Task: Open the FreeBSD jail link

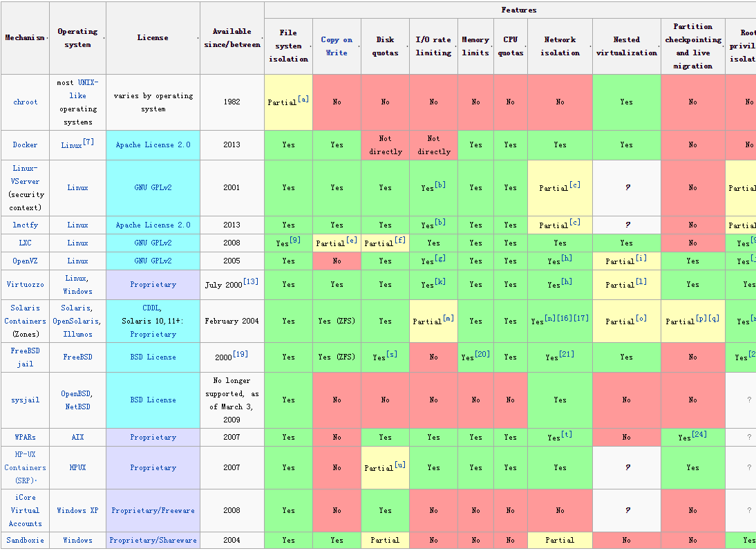Action: pyautogui.click(x=25, y=357)
